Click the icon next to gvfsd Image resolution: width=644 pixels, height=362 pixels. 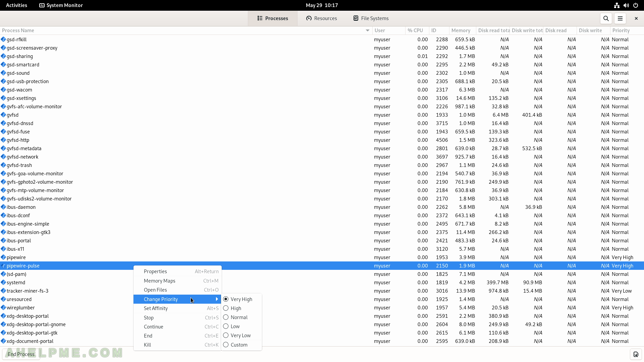click(x=3, y=115)
